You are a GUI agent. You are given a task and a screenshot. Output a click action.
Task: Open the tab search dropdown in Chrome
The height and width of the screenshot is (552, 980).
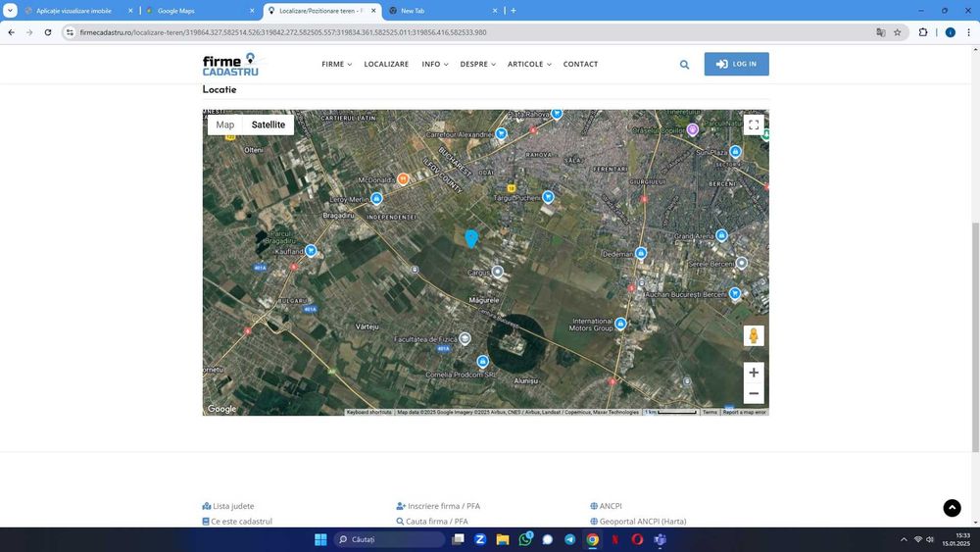(x=10, y=11)
